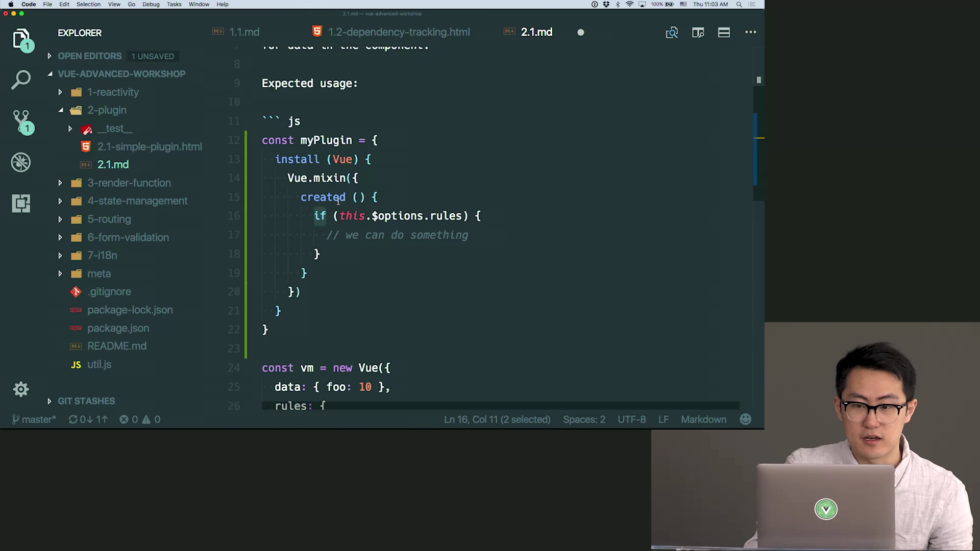The image size is (980, 551).
Task: Show errors and warnings count
Action: pos(140,419)
